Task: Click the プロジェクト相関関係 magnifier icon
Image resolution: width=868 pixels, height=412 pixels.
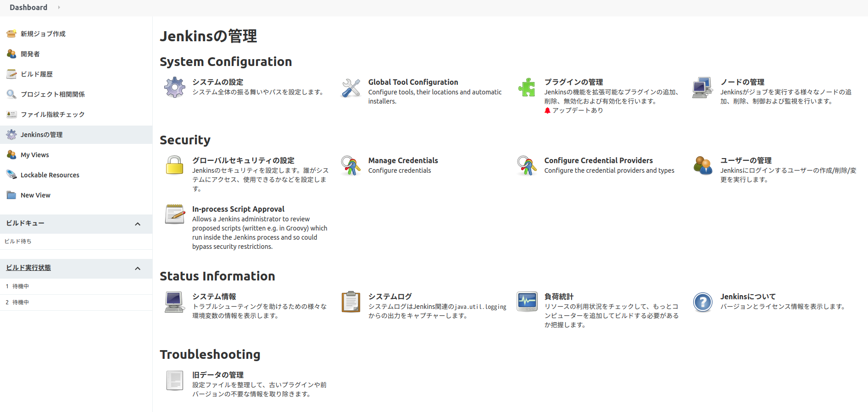Action: (x=11, y=94)
